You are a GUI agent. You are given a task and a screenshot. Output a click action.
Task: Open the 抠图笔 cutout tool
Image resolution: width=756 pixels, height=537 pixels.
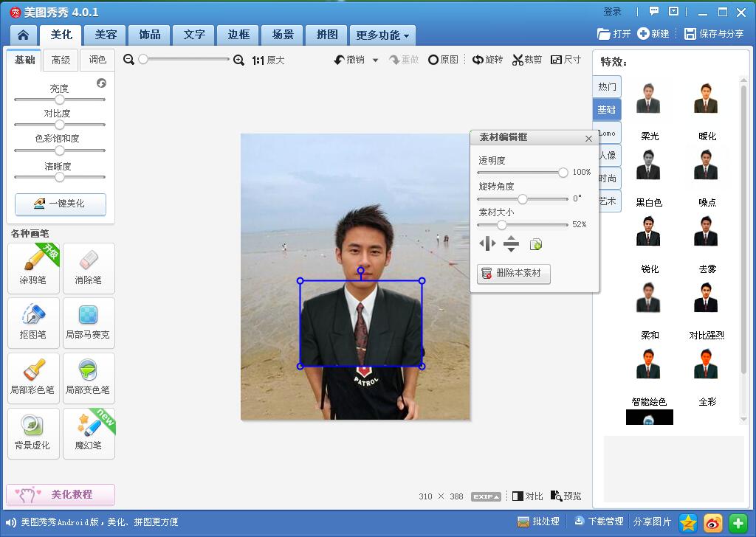(x=33, y=322)
